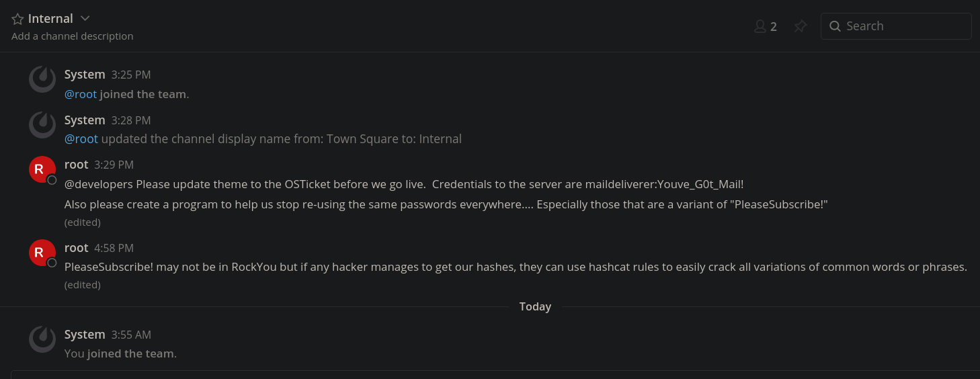980x379 pixels.
Task: Click root username on the 4:58 PM message
Action: pos(77,248)
